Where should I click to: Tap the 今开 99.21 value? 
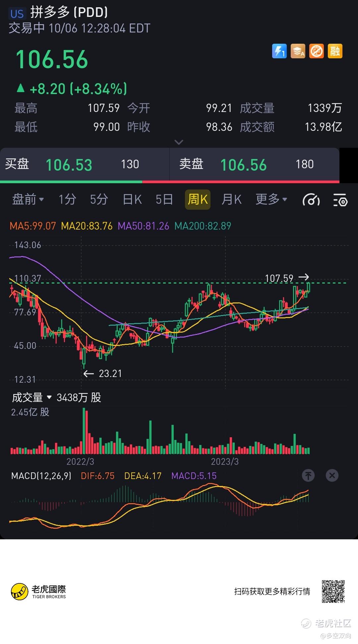219,108
